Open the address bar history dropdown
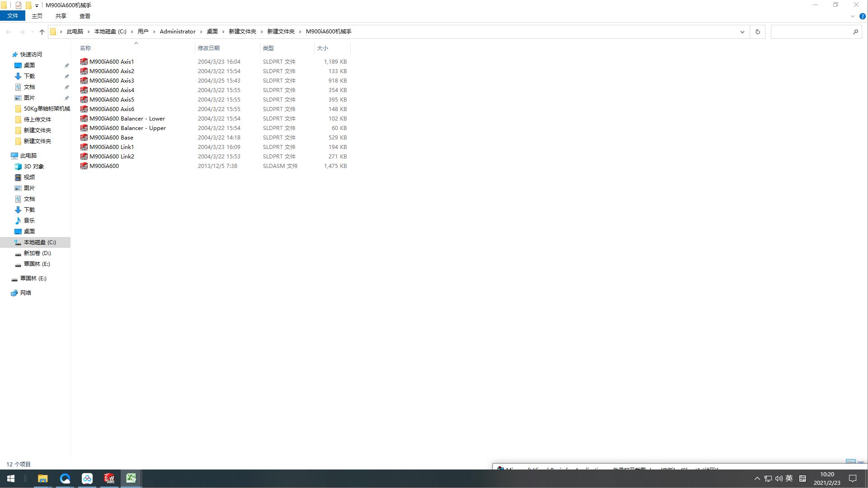The width and height of the screenshot is (868, 488). pyautogui.click(x=742, y=32)
